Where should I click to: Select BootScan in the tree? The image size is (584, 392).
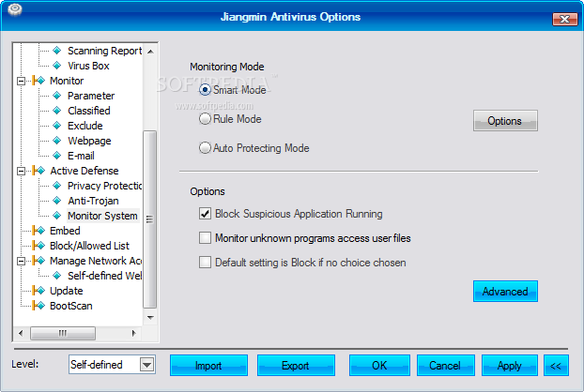click(70, 306)
